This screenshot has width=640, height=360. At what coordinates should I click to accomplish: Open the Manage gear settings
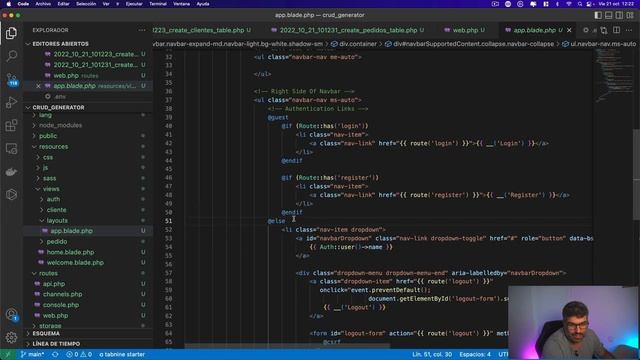(x=11, y=337)
